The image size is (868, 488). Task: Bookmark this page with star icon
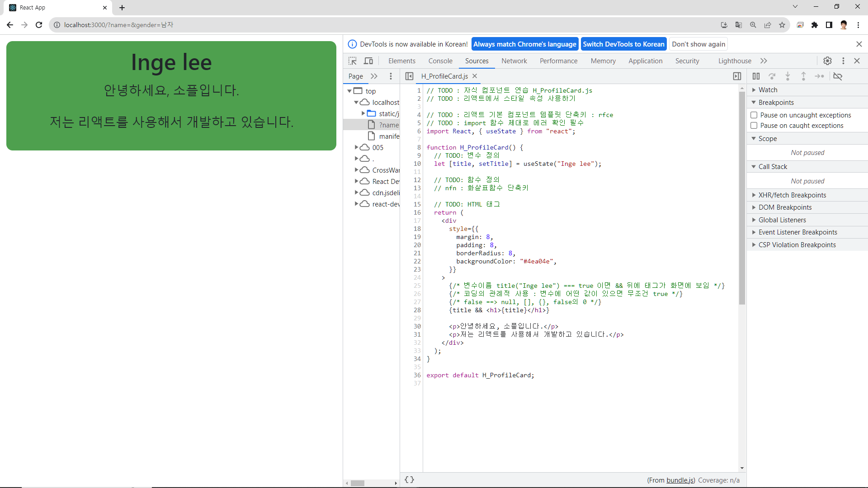(782, 25)
